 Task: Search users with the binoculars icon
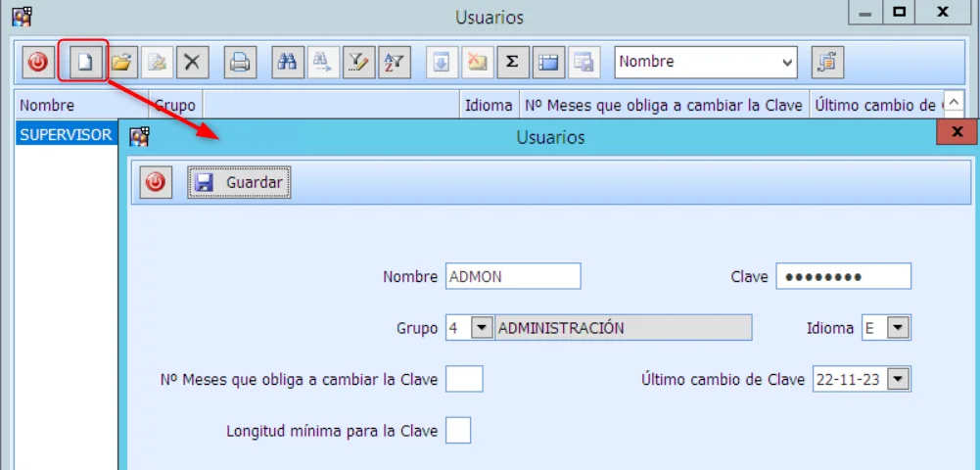coord(288,62)
